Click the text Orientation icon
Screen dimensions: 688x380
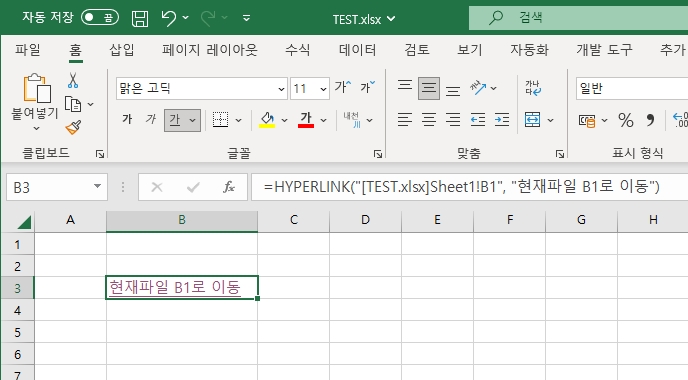(x=478, y=88)
